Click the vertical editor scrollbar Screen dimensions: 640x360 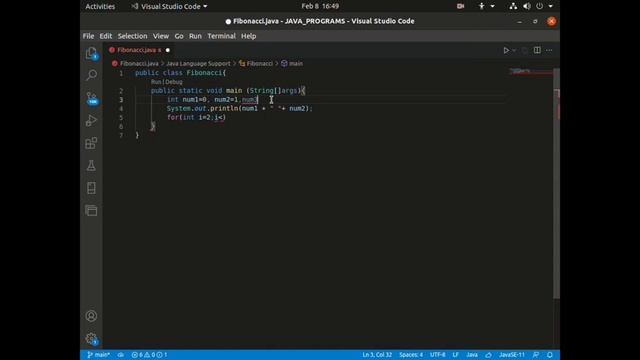pos(556,184)
